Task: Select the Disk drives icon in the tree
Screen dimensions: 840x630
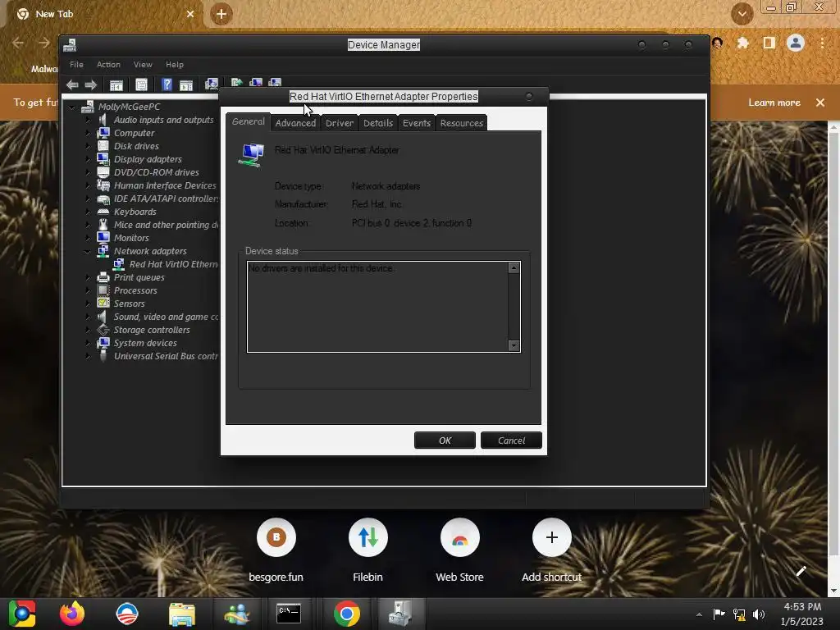Action: [x=103, y=146]
